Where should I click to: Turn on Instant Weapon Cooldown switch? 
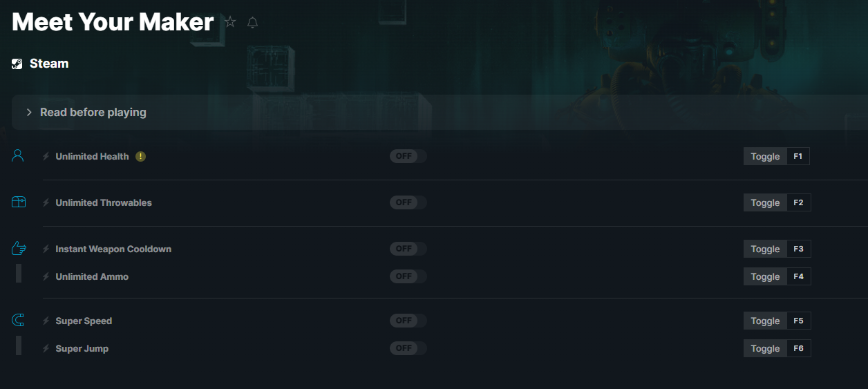pos(408,249)
